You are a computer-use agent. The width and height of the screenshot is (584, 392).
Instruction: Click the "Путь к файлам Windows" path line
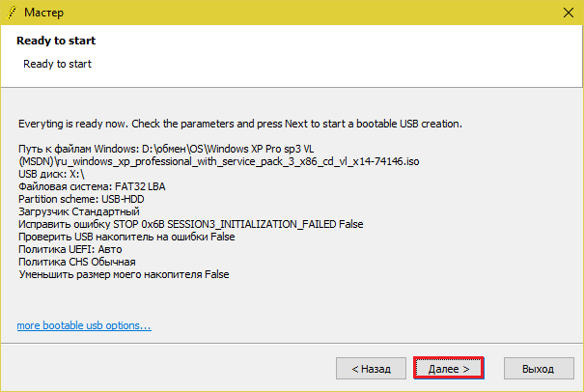click(166, 149)
